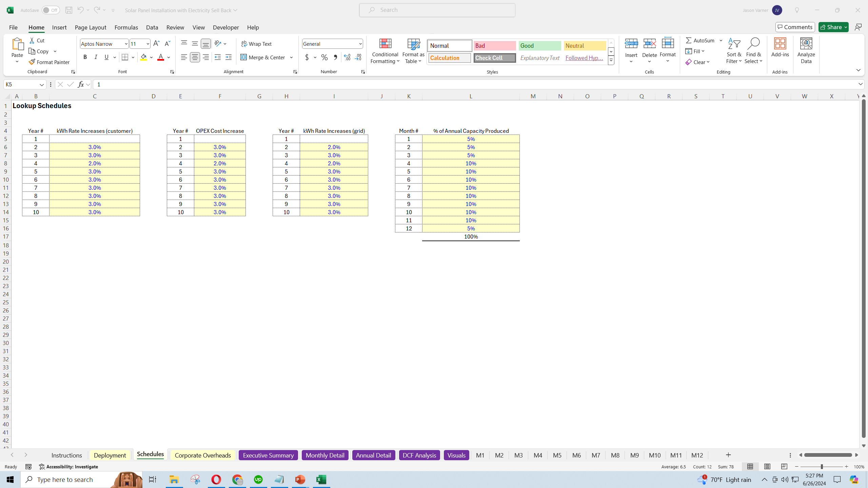This screenshot has width=868, height=488.
Task: Apply the Bad cell style
Action: pyautogui.click(x=495, y=46)
